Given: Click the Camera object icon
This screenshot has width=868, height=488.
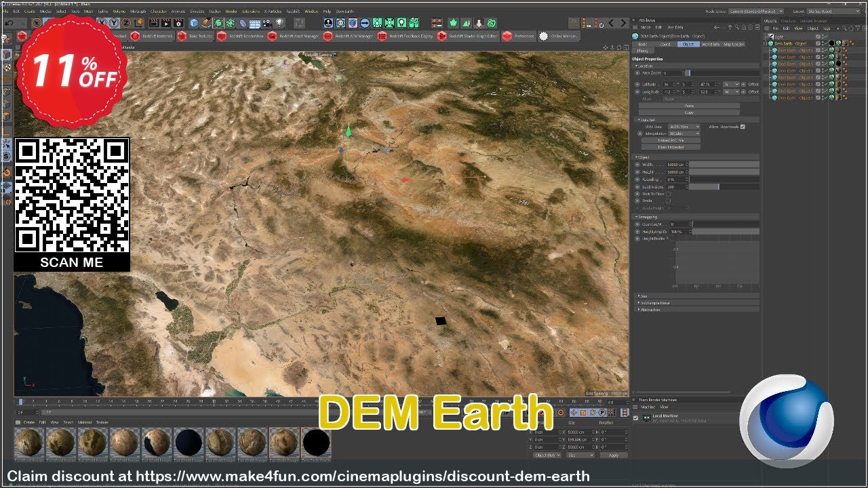Looking at the screenshot, I should coord(267,22).
